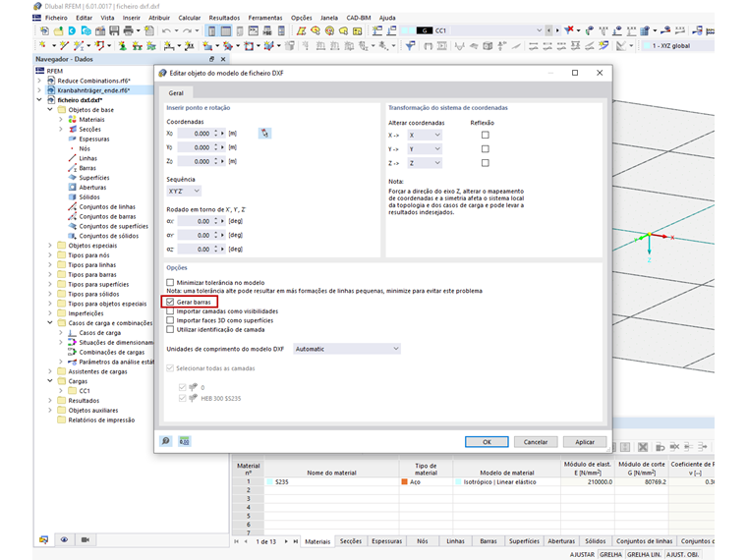Click the magnifier help icon in dialog
This screenshot has height=560, width=747.
click(x=166, y=441)
